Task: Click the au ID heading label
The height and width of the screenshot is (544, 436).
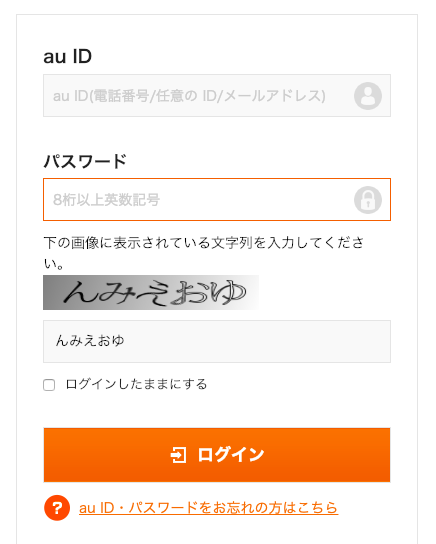Action: [68, 56]
